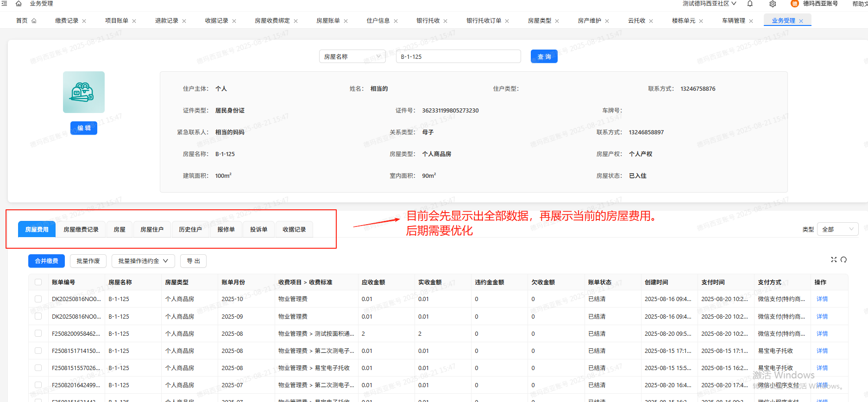Toggle the sidebar menu collapse icon
The height and width of the screenshot is (402, 868).
click(x=4, y=4)
